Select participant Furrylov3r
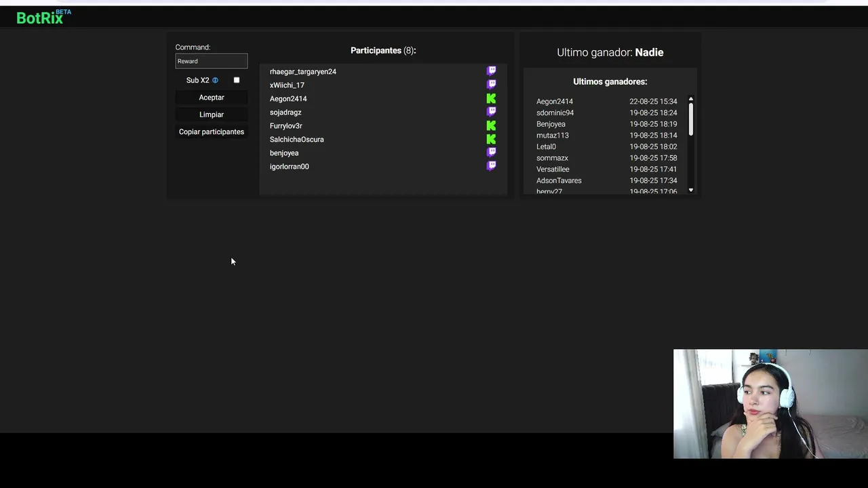Screen dimensions: 868x488 click(286, 125)
